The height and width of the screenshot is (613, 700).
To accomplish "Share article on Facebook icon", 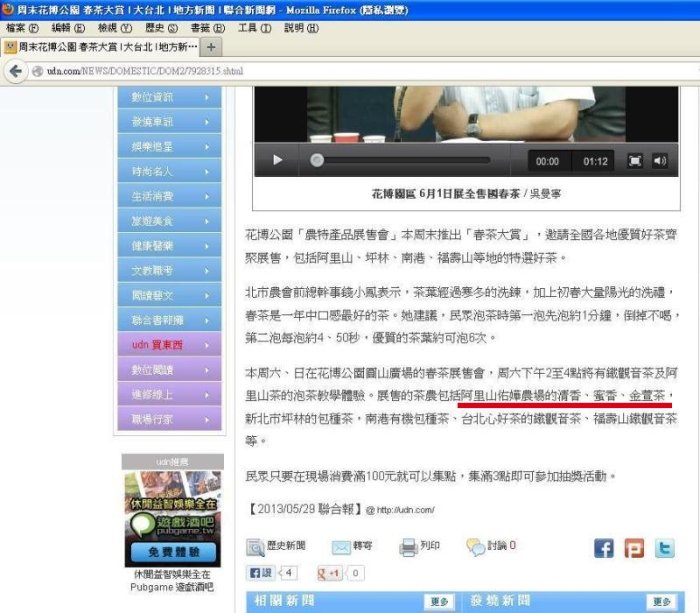I will point(604,548).
